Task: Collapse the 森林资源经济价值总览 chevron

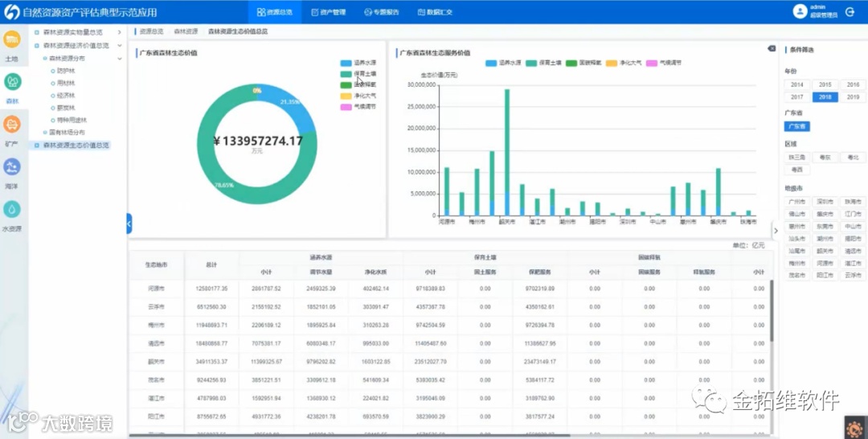Action: [x=120, y=45]
